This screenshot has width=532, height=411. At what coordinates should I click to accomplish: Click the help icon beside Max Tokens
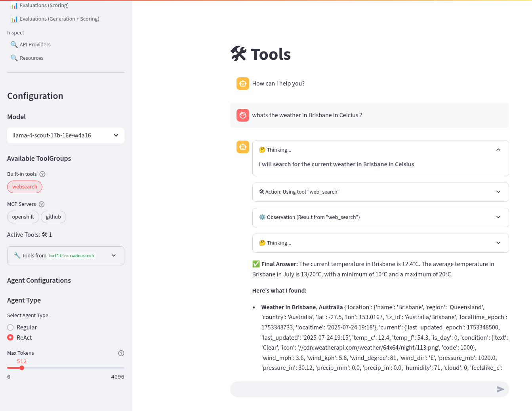coord(121,353)
